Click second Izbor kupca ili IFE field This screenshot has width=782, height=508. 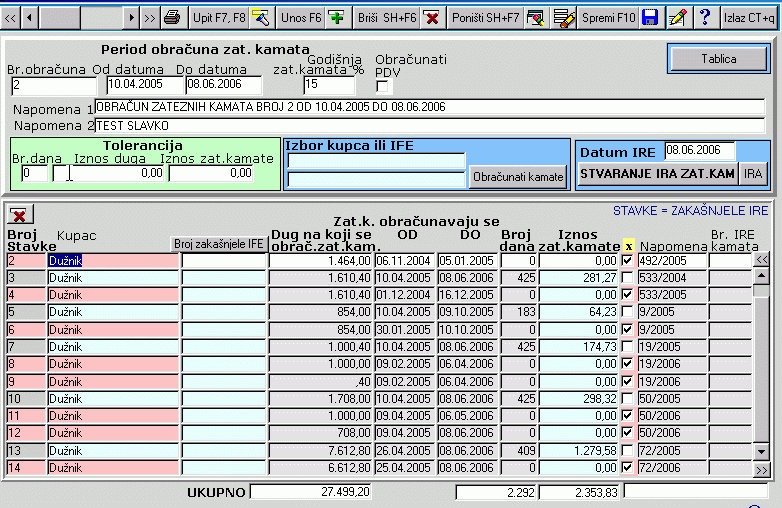[377, 179]
